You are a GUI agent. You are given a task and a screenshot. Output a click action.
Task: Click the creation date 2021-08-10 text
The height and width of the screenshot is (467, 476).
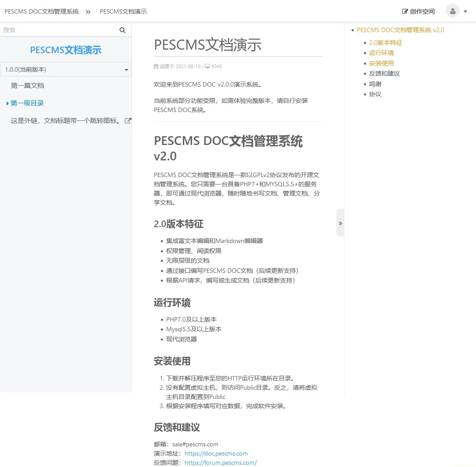188,66
